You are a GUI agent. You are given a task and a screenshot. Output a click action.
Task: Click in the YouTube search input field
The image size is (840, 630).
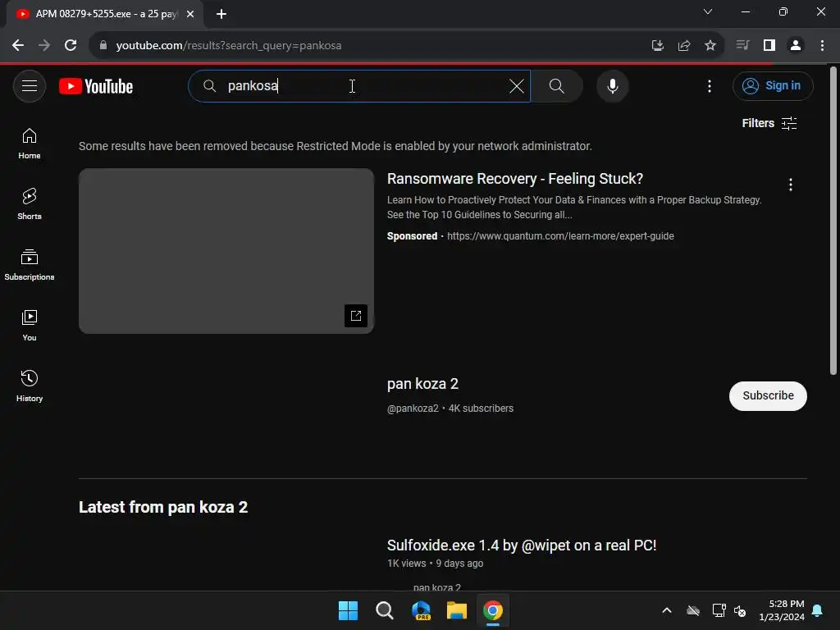click(x=359, y=85)
